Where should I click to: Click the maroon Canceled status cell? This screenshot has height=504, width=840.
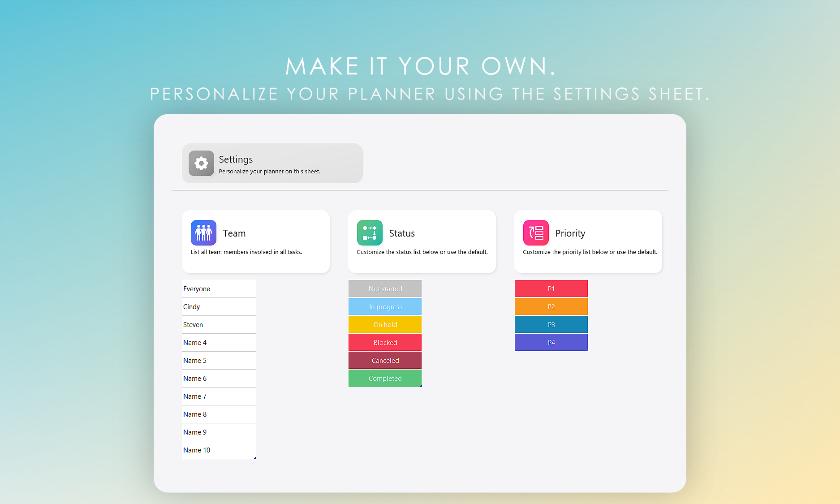click(x=385, y=360)
